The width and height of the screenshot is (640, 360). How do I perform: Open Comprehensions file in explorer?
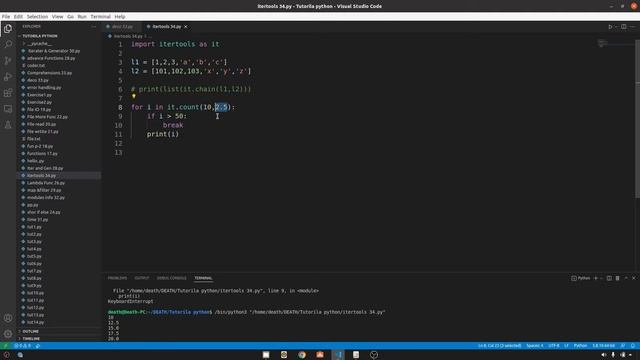[49, 73]
